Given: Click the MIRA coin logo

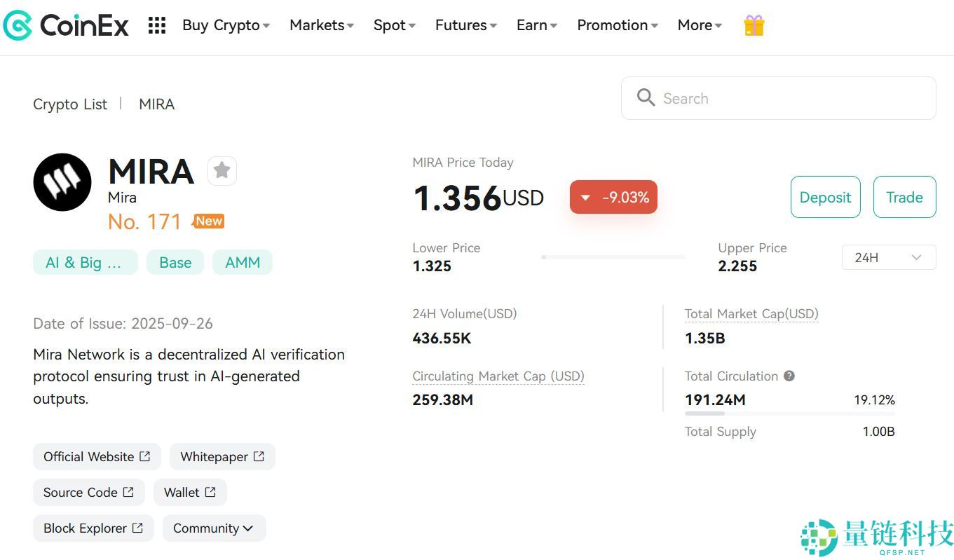Looking at the screenshot, I should click(x=62, y=182).
